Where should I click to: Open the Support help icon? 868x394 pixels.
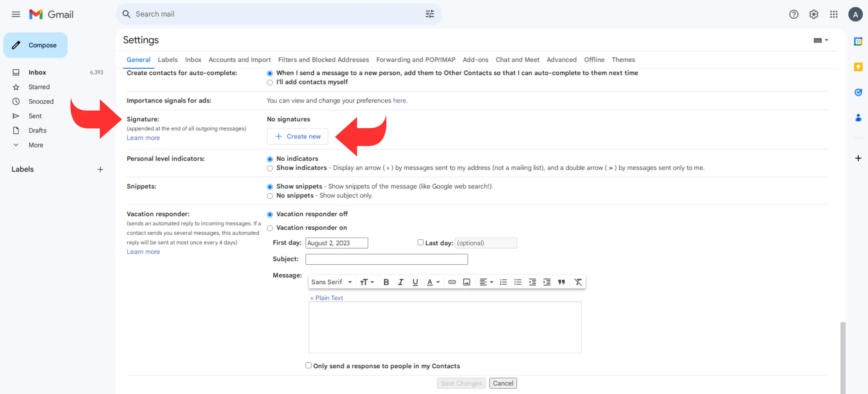794,14
